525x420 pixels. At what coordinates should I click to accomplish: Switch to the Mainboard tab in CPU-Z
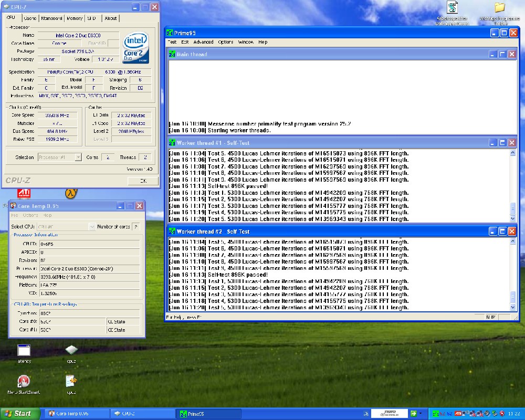pos(51,18)
